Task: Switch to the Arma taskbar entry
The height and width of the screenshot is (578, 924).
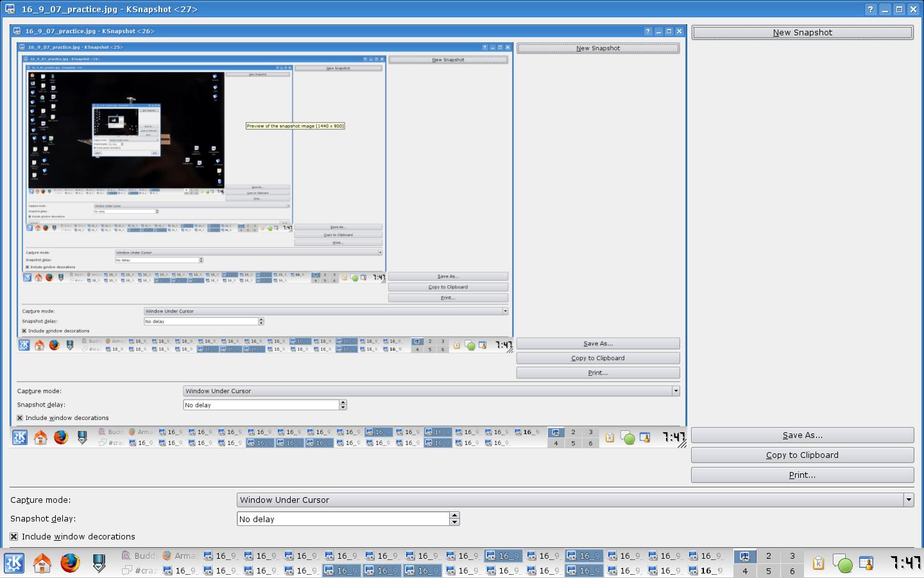Action: click(x=180, y=556)
